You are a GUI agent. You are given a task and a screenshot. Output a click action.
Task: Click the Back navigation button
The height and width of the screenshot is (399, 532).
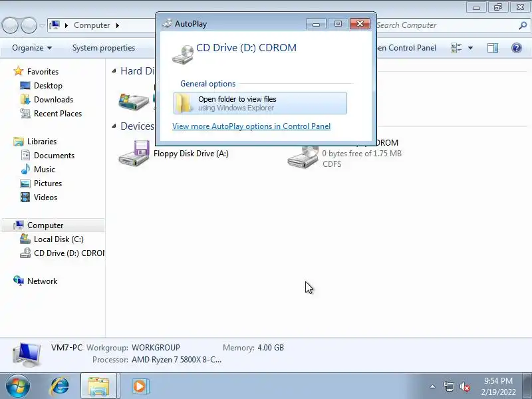(x=10, y=25)
